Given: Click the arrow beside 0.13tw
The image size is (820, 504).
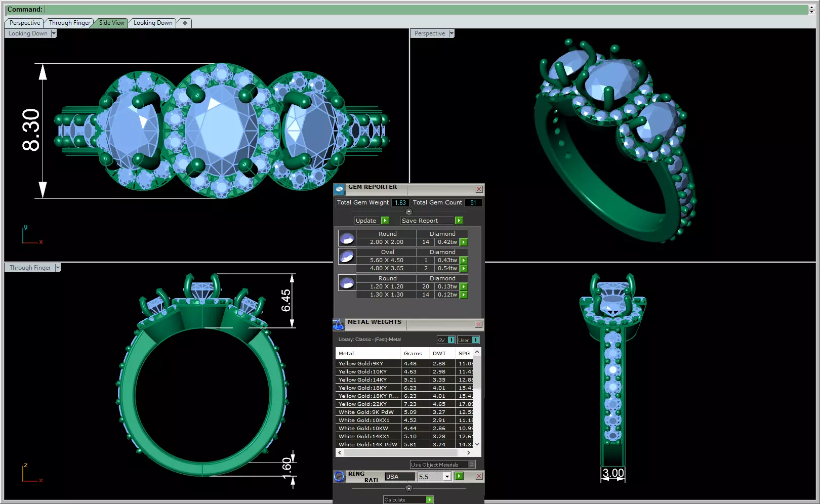Looking at the screenshot, I should (464, 287).
